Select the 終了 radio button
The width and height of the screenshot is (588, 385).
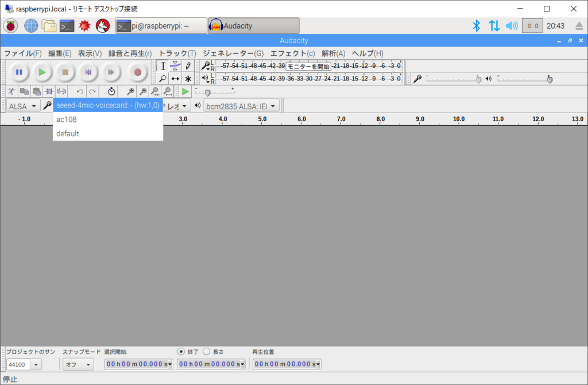(x=181, y=352)
